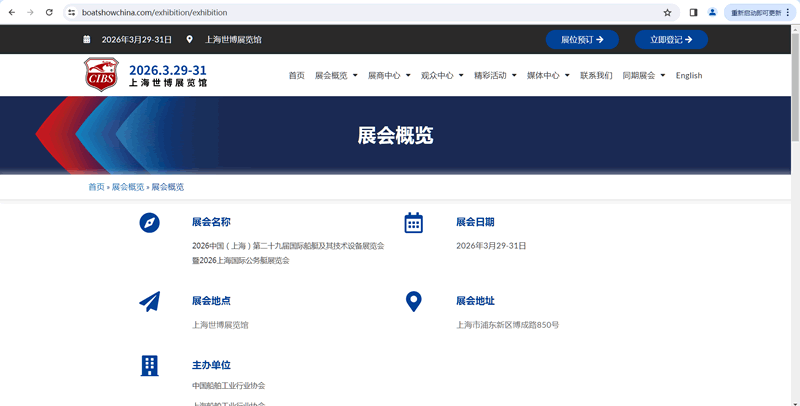Expand the 展会概览 dropdown menu
Screen dimensions: 800x406
pyautogui.click(x=335, y=75)
